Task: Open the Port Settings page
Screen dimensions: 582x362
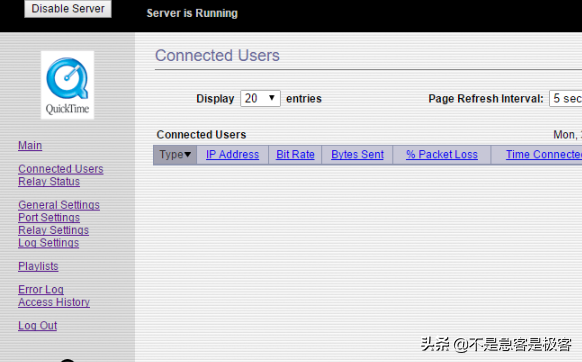Action: pyautogui.click(x=49, y=218)
